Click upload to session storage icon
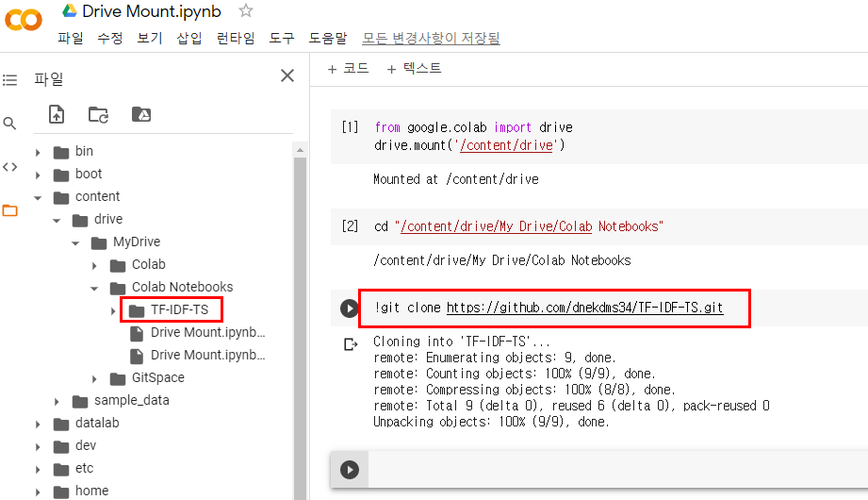Screen dimensions: 868x500 click(x=57, y=114)
